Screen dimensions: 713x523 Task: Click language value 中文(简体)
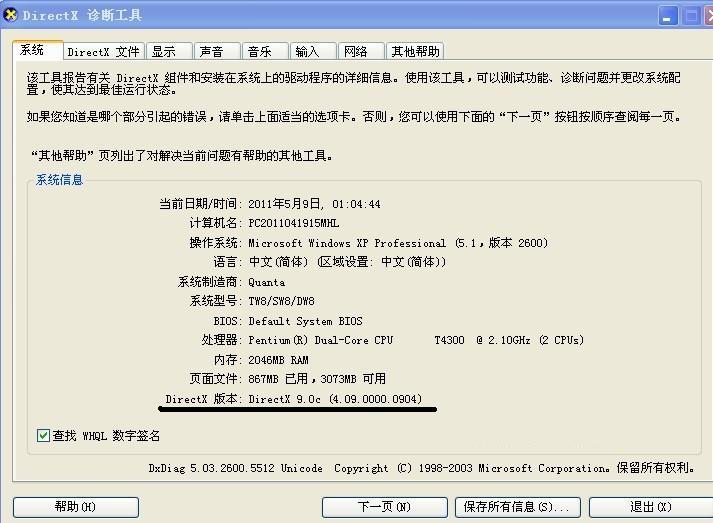pyautogui.click(x=279, y=262)
